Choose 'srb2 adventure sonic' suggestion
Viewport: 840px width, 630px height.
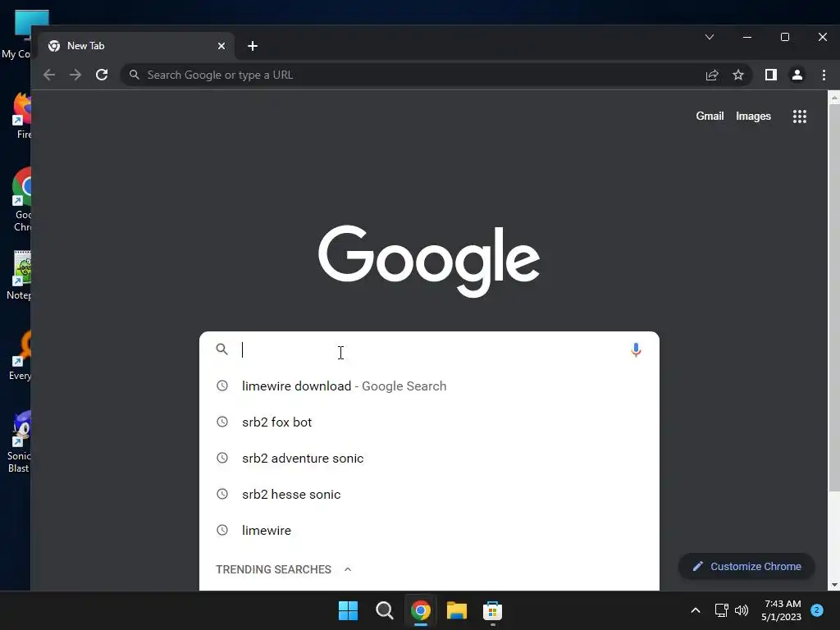[429, 458]
